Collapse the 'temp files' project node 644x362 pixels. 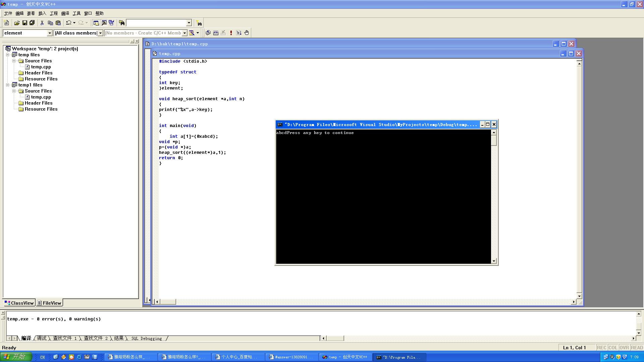coord(8,55)
